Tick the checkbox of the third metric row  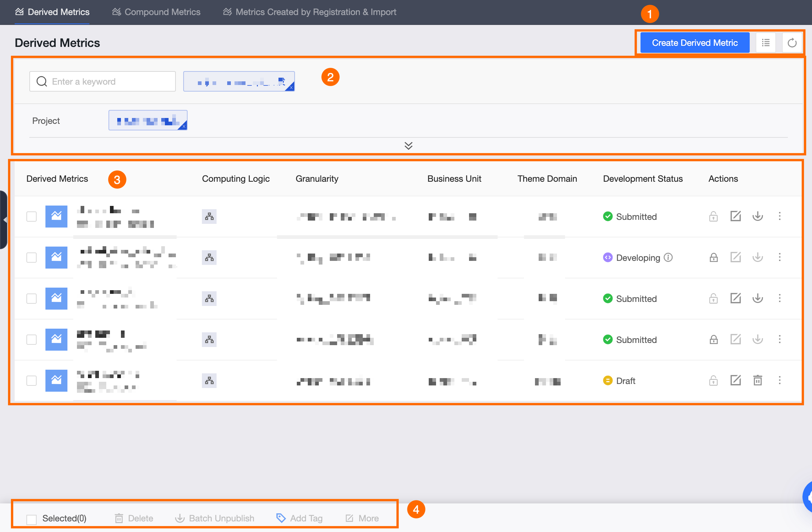tap(32, 299)
